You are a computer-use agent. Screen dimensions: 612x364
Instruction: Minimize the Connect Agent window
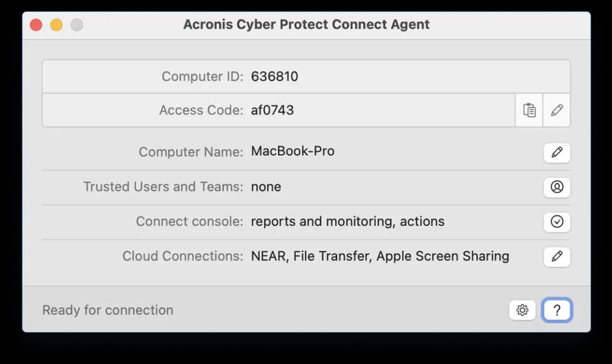56,25
